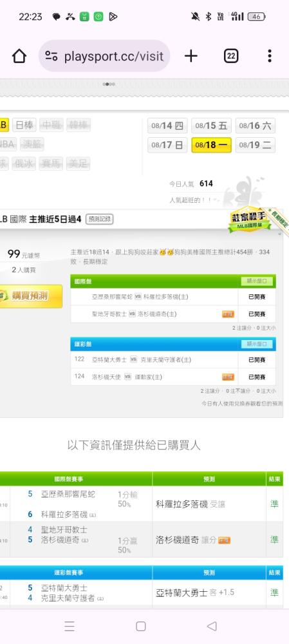Tap the browser home icon
The image size is (289, 644).
[x=19, y=56]
